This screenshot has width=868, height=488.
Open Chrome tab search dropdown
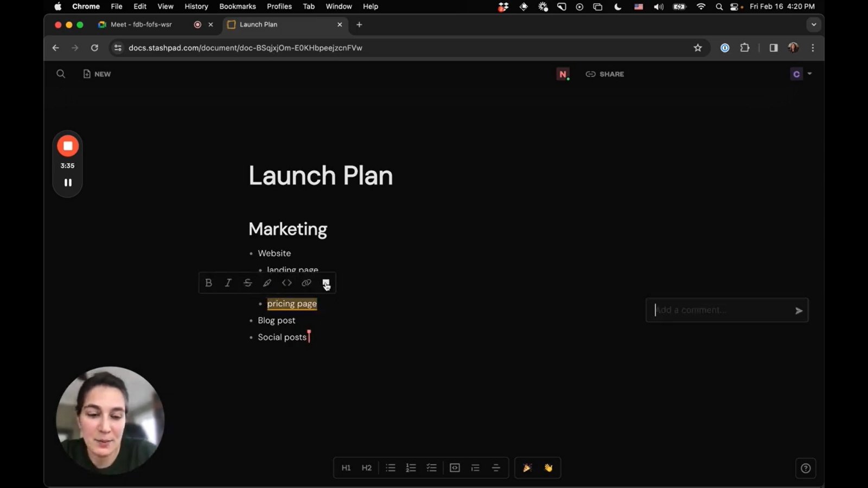pyautogui.click(x=813, y=24)
